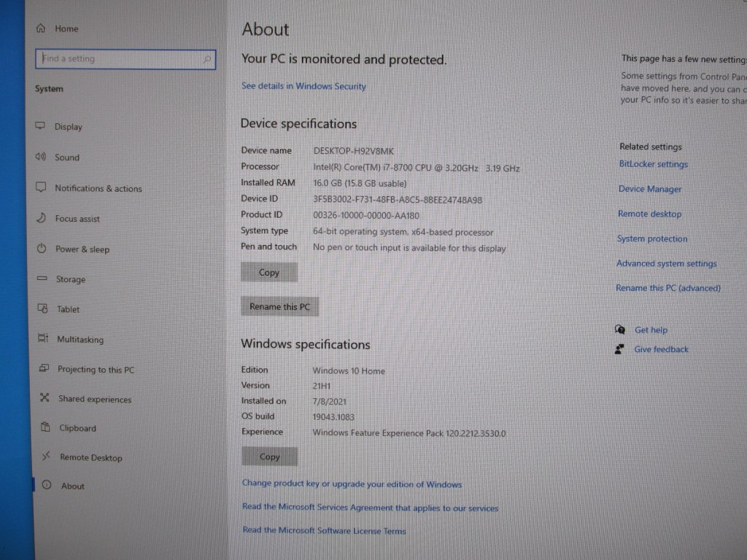Viewport: 747px width, 560px height.
Task: Click the Storage drive icon
Action: click(x=42, y=278)
